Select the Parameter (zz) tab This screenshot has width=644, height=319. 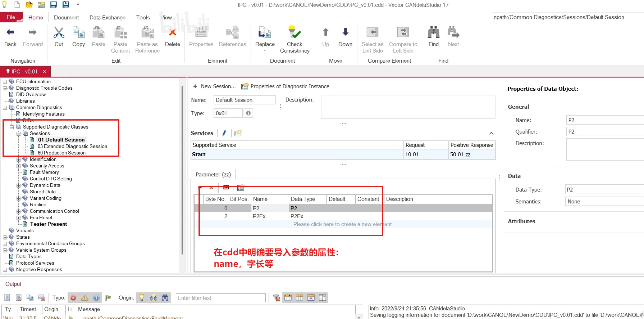coord(213,174)
